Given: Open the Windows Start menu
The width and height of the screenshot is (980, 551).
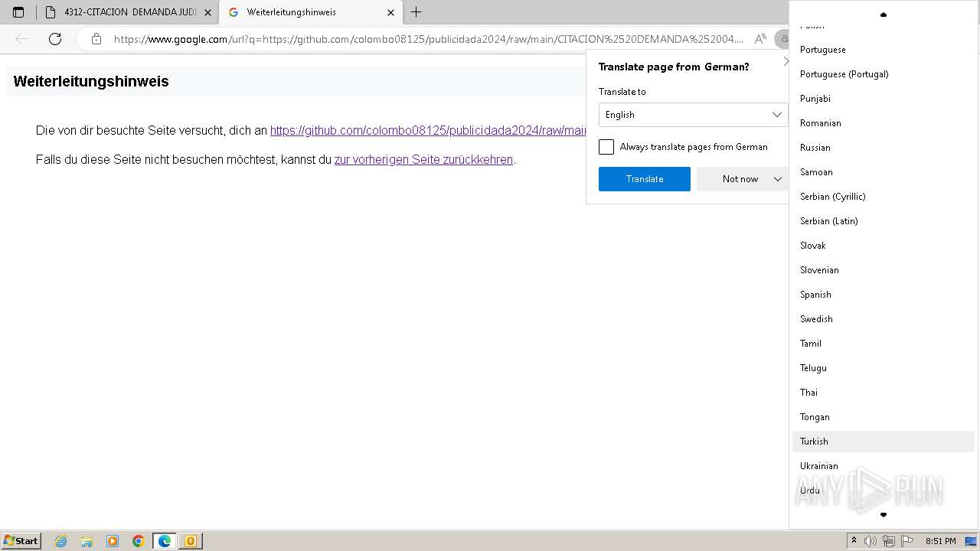Looking at the screenshot, I should coord(21,541).
